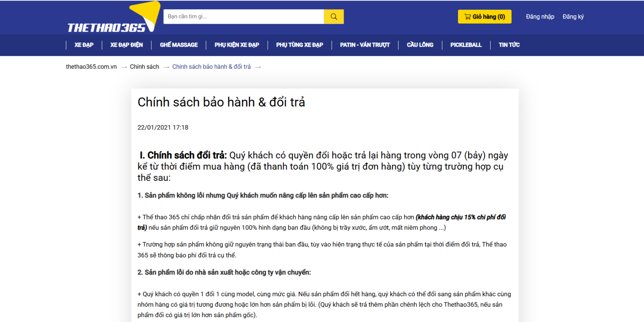Open the XE ĐẠP menu
Image resolution: width=644 pixels, height=322 pixels.
point(84,45)
